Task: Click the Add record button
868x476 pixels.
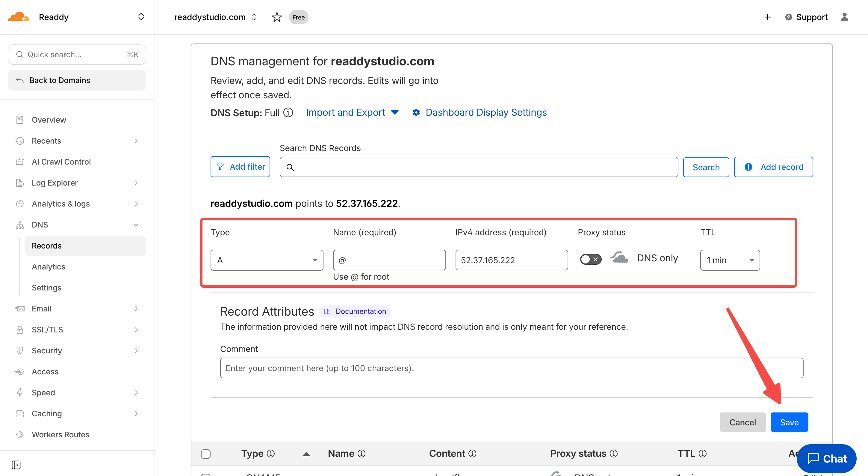Action: pyautogui.click(x=773, y=167)
